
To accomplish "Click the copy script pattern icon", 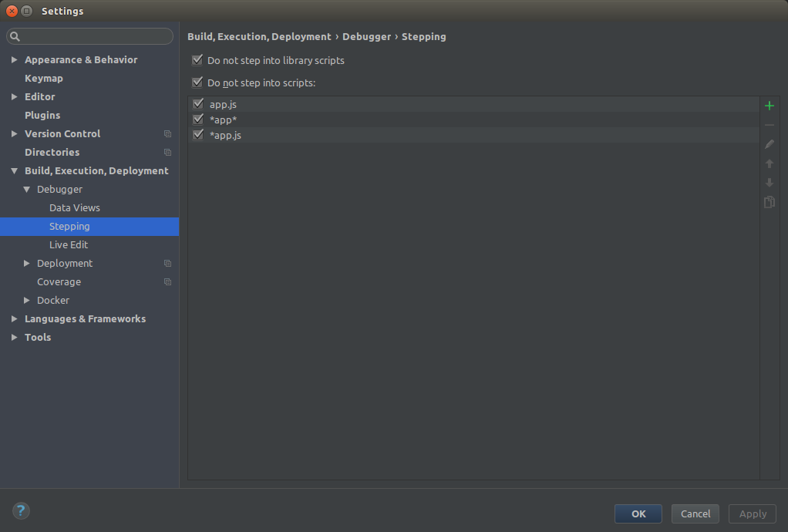I will 769,202.
